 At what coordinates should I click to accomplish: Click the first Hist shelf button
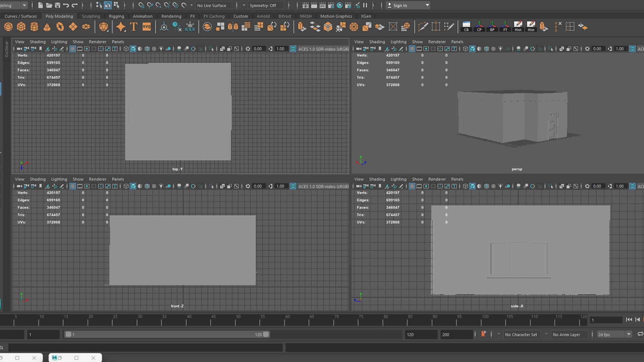tap(518, 27)
